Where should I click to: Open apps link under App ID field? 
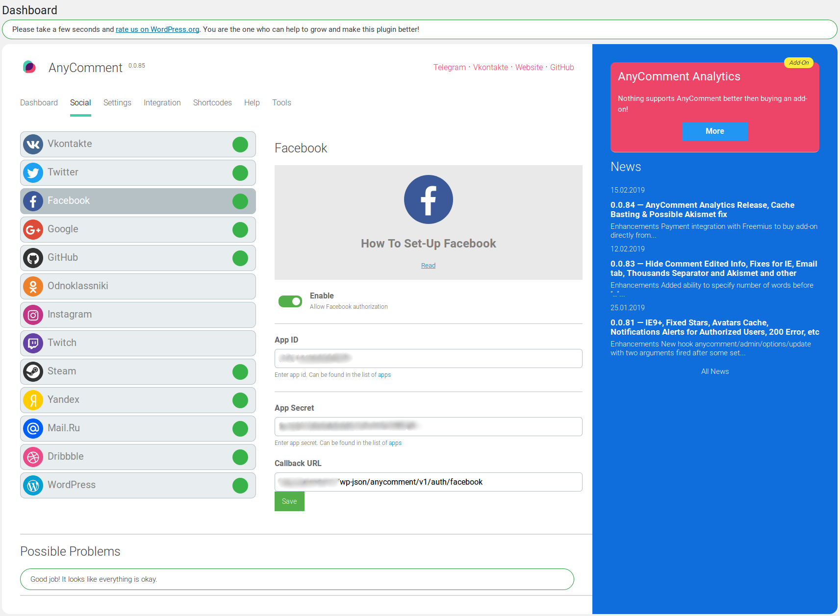tap(384, 375)
